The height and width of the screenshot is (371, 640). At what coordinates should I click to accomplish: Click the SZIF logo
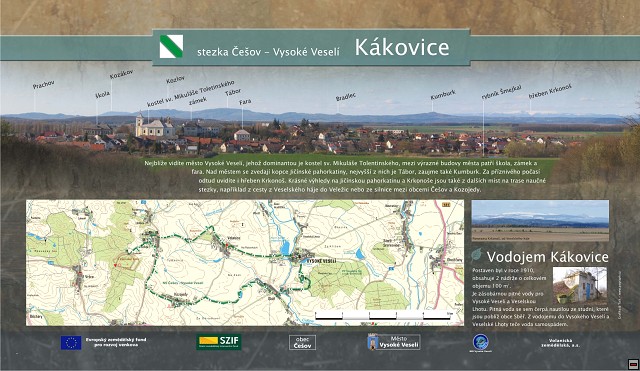219,342
